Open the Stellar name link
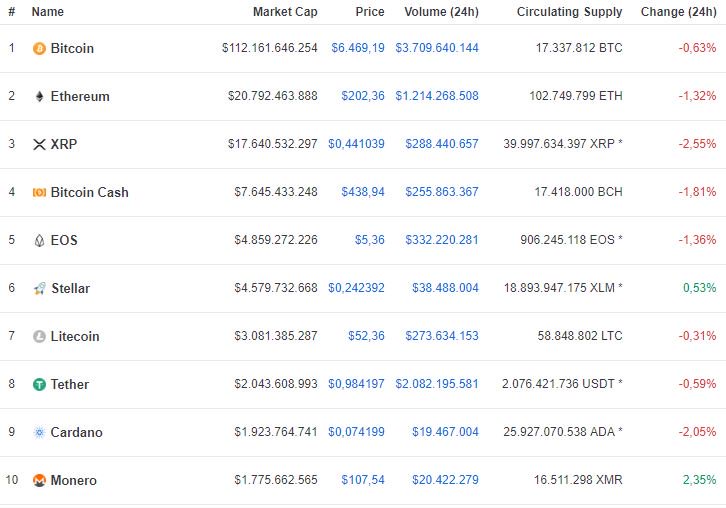Image resolution: width=726 pixels, height=508 pixels. click(70, 288)
